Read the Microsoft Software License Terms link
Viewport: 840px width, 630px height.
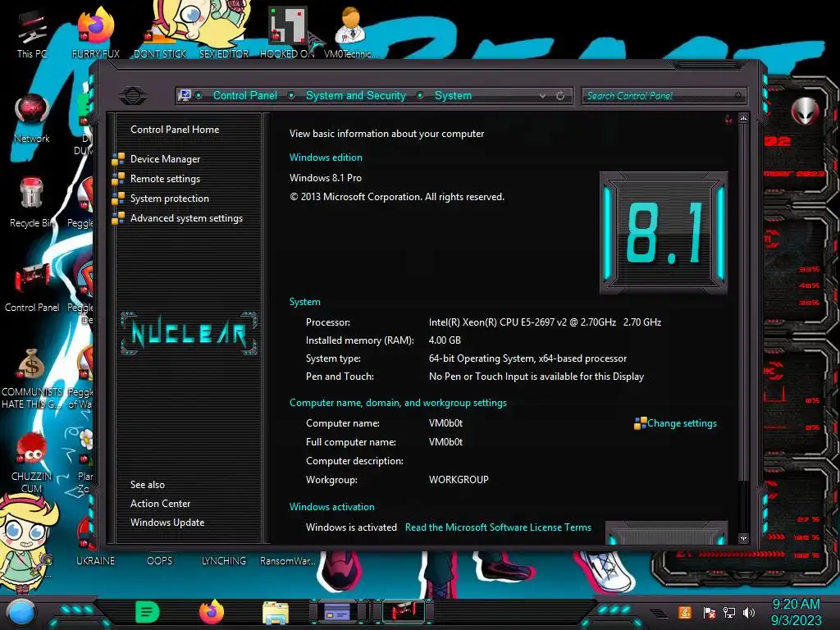(498, 527)
